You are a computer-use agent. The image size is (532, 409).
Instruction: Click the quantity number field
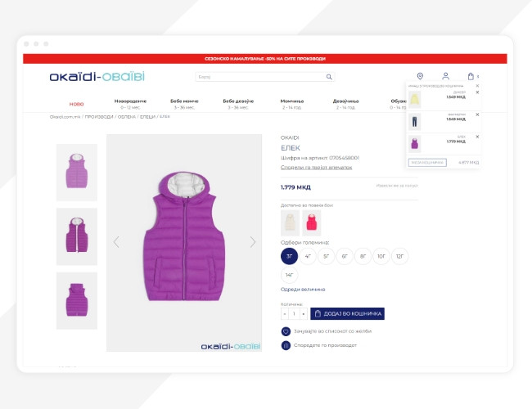(294, 313)
